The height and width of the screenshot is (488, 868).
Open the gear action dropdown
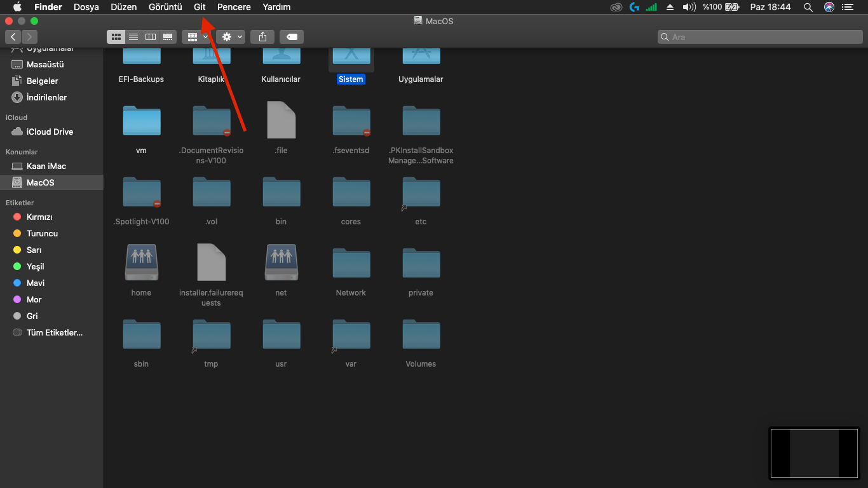pos(231,37)
